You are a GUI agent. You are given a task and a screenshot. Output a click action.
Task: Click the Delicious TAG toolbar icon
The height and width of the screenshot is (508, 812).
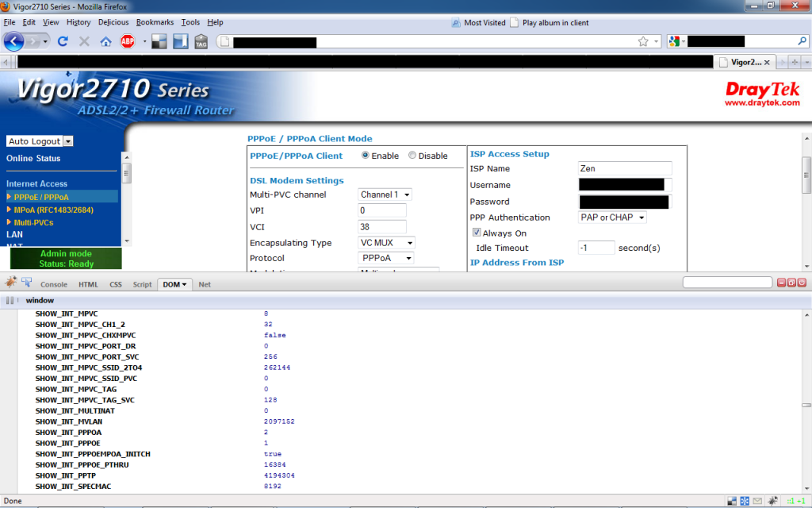point(201,41)
